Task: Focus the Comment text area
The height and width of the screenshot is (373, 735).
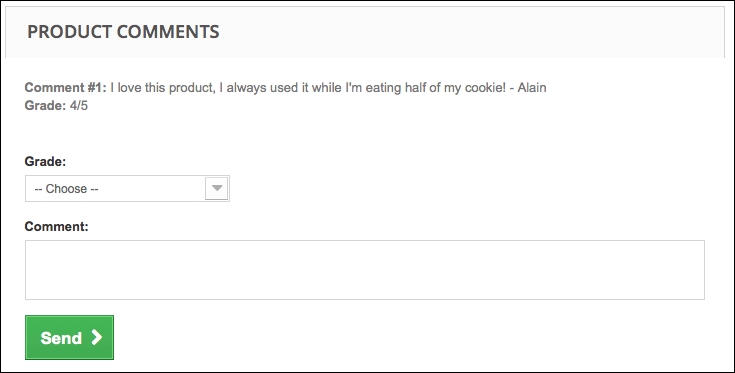Action: pyautogui.click(x=365, y=270)
